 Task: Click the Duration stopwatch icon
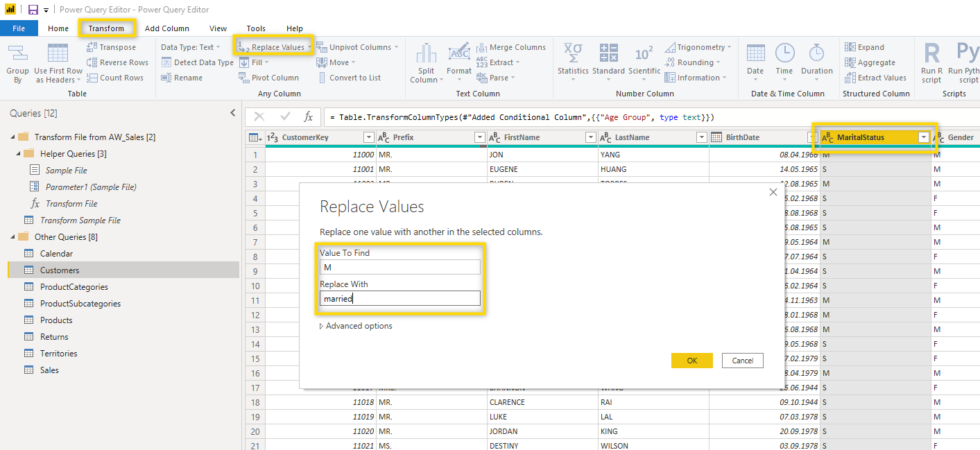coord(816,54)
